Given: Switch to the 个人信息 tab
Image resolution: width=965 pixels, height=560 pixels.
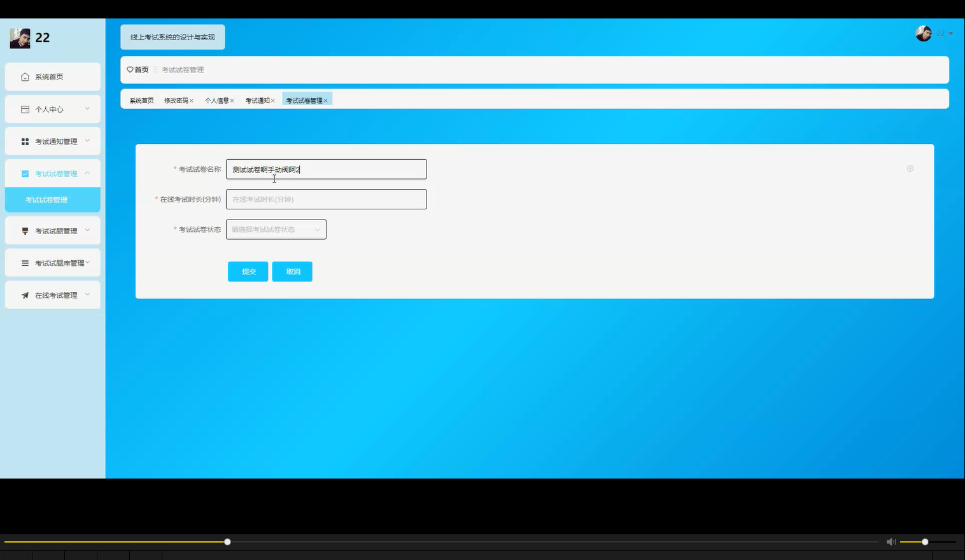Looking at the screenshot, I should [x=216, y=101].
